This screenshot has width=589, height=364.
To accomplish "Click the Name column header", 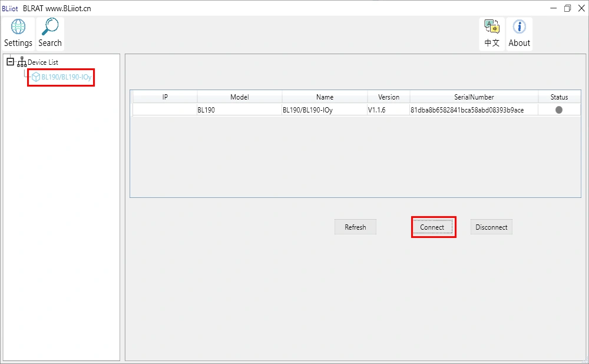I will click(x=325, y=97).
